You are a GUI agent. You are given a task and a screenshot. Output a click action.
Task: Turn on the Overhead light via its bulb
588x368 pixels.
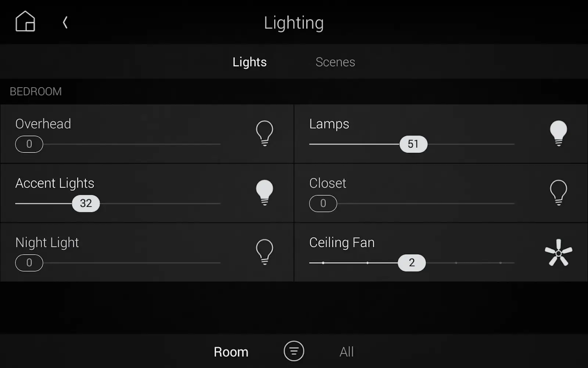pyautogui.click(x=264, y=133)
